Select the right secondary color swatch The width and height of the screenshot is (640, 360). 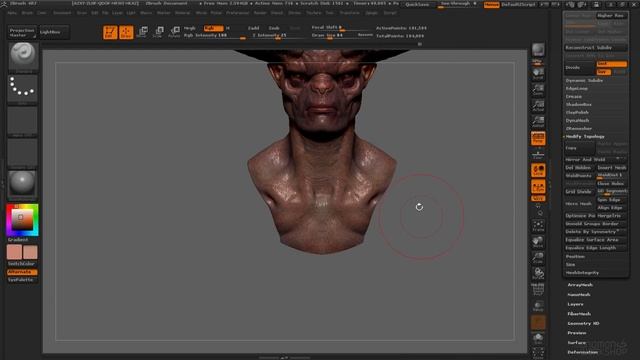pyautogui.click(x=30, y=252)
